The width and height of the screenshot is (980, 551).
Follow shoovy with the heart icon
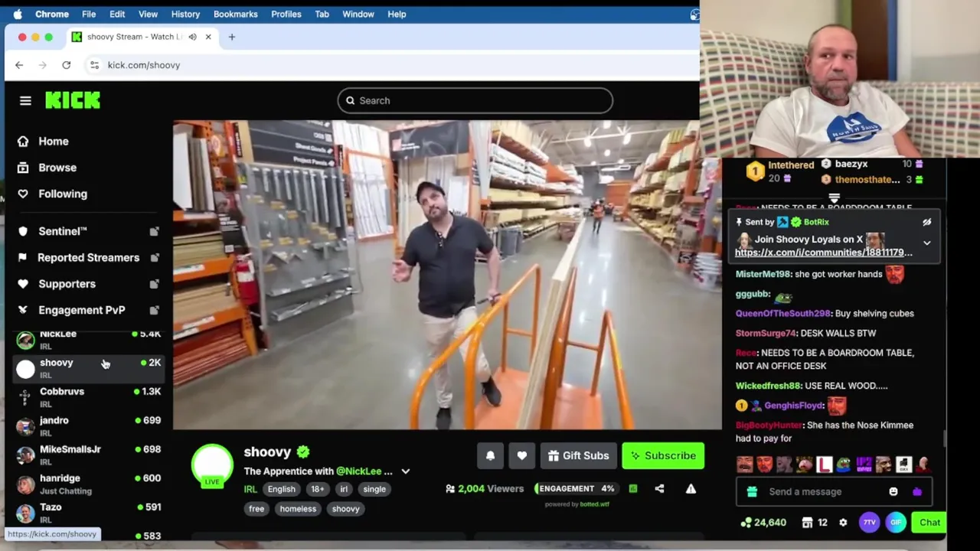tap(521, 455)
